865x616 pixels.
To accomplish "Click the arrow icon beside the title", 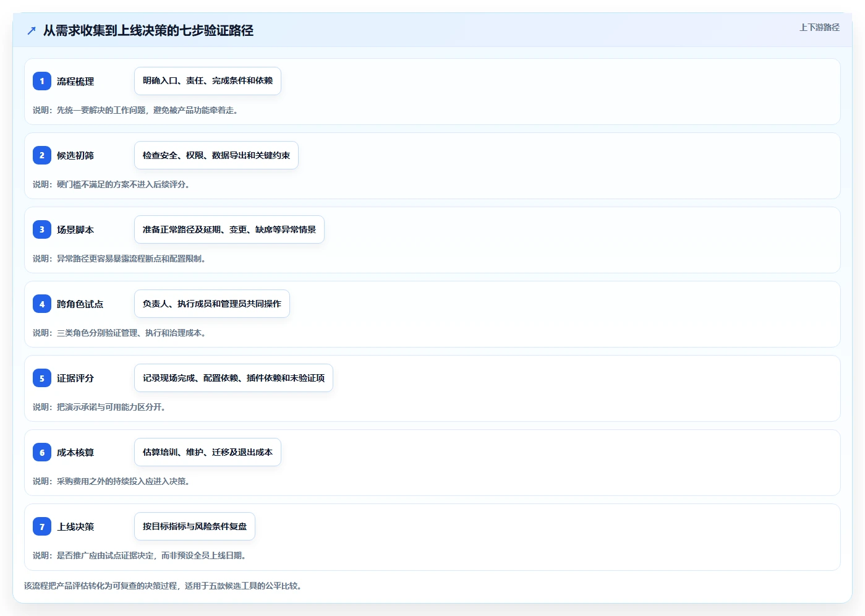I will click(32, 30).
